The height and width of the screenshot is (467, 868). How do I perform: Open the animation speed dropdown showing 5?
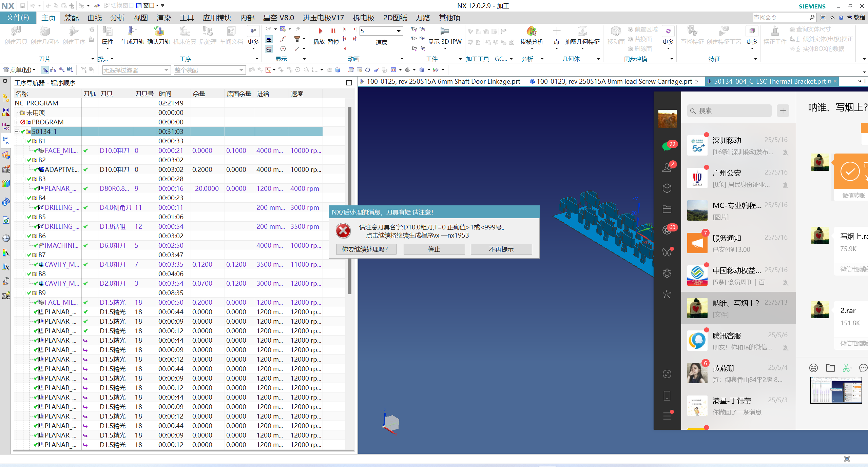(399, 31)
